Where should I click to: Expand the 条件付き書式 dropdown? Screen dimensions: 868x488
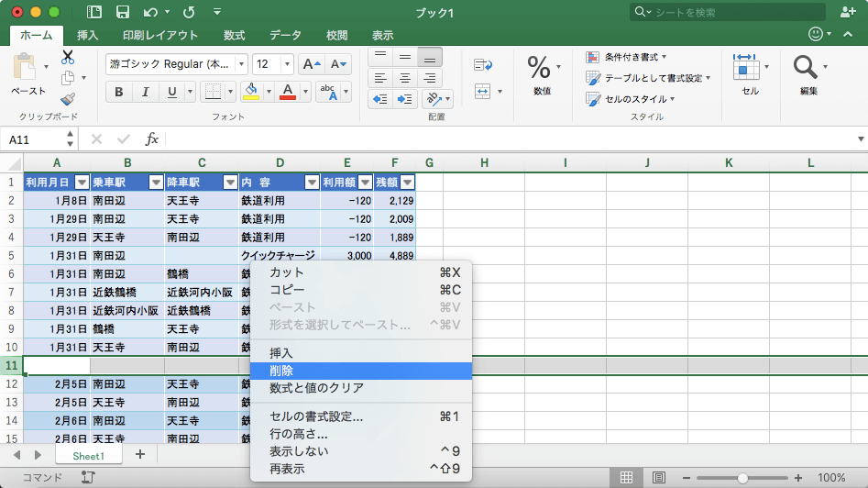point(664,57)
